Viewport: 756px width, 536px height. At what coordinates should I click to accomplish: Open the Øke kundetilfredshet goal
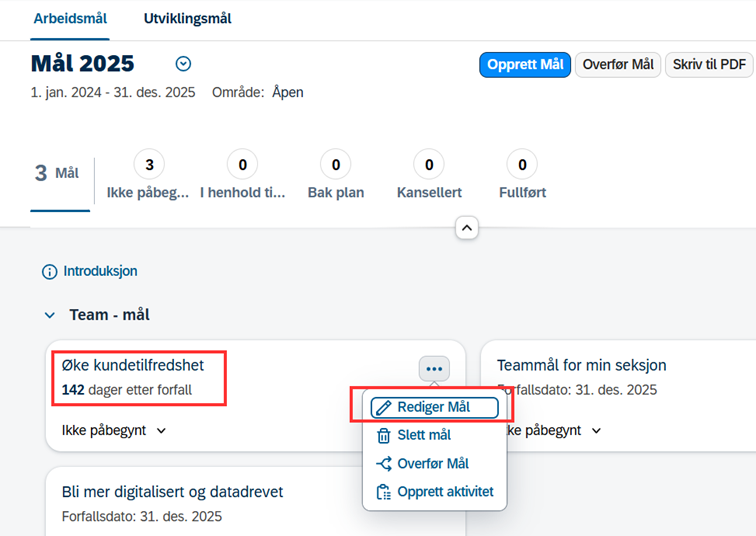[x=133, y=365]
